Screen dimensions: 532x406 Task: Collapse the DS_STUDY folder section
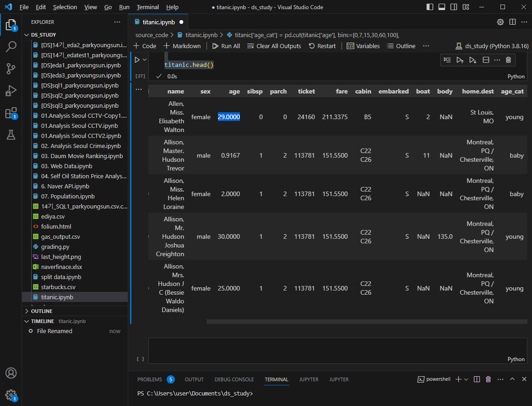tap(75, 35)
